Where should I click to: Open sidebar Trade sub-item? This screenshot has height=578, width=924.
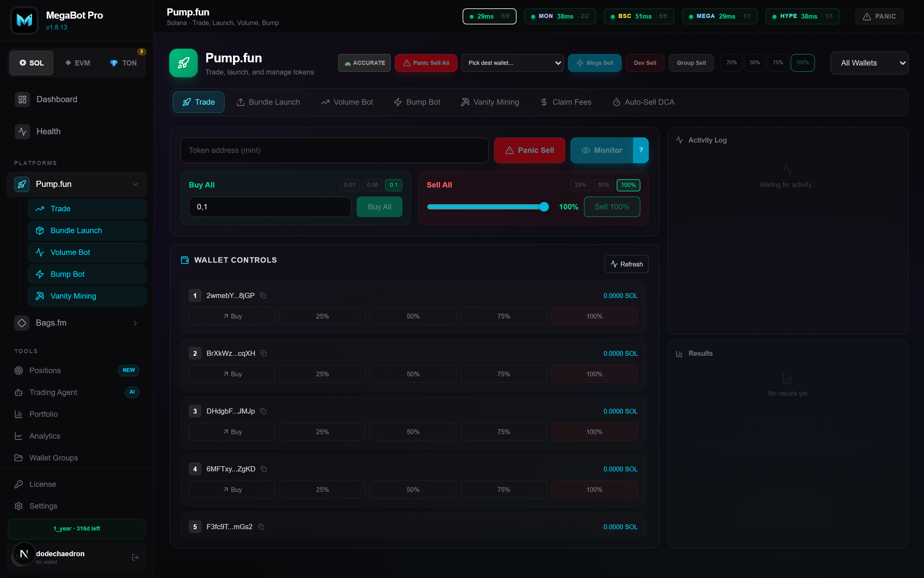tap(87, 209)
